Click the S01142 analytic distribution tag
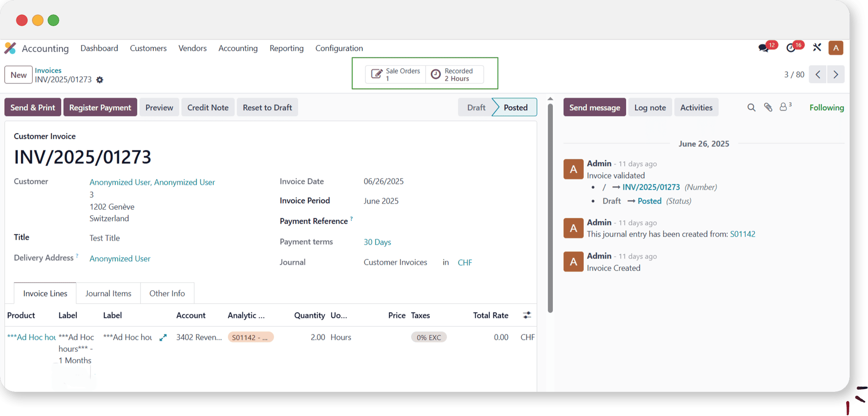The width and height of the screenshot is (868, 416). pyautogui.click(x=250, y=338)
